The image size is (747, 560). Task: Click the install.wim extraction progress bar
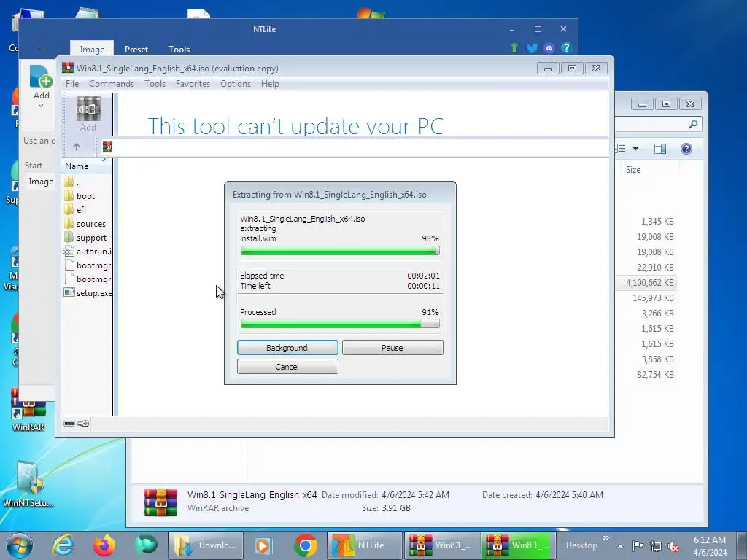340,251
